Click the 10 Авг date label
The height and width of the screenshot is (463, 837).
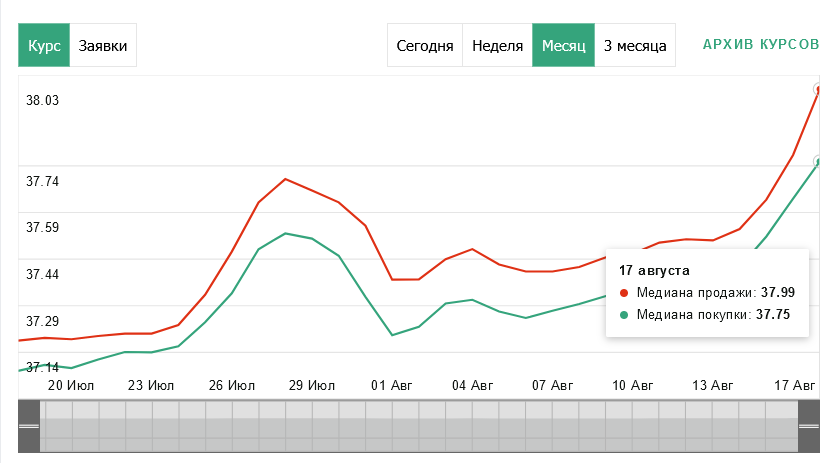point(632,384)
